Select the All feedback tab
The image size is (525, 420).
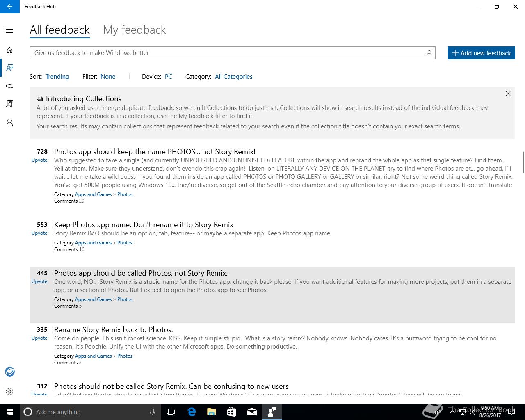coord(59,30)
